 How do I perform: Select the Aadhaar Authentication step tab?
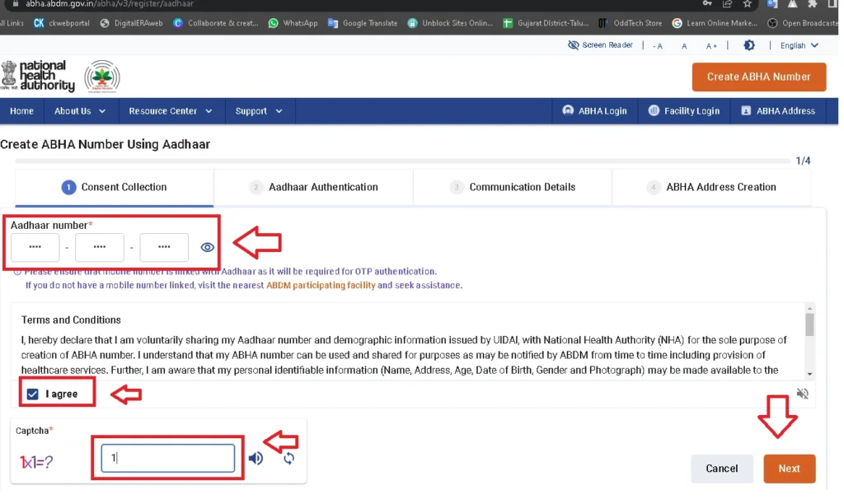point(313,187)
